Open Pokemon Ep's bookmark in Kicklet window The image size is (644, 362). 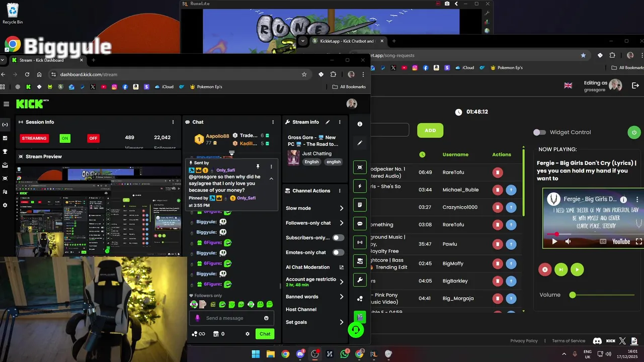[506, 67]
